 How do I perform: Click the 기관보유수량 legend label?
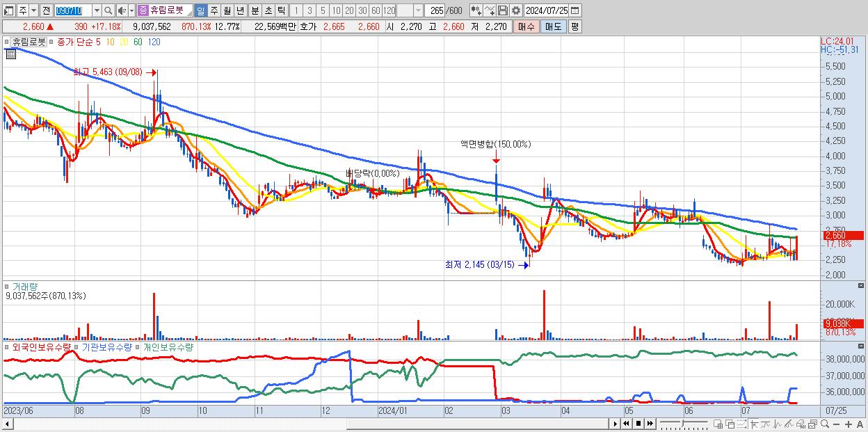coord(108,346)
